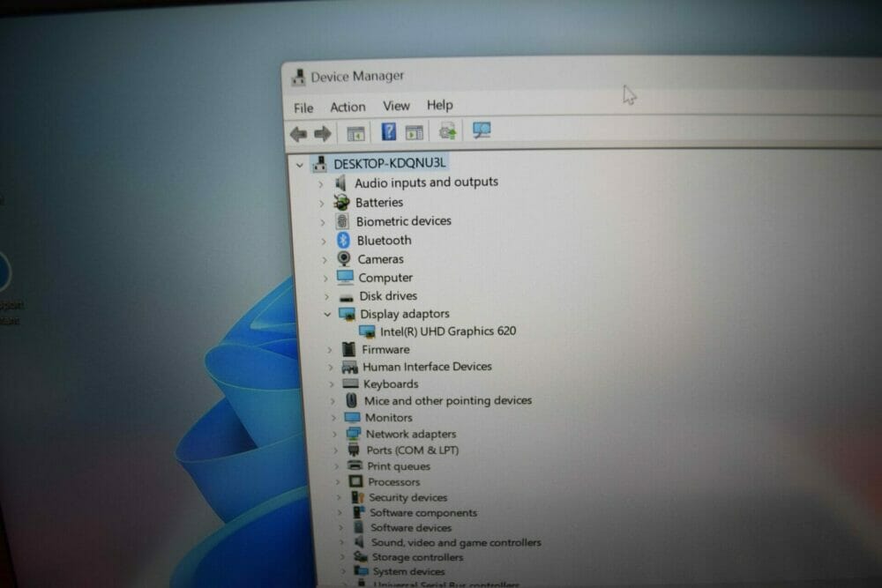
Task: Open the File menu
Action: (x=303, y=108)
